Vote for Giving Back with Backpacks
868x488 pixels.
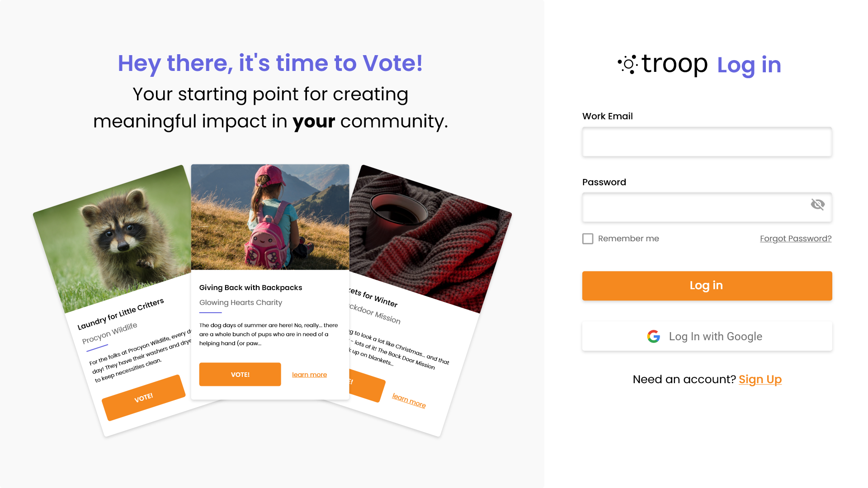click(x=240, y=375)
